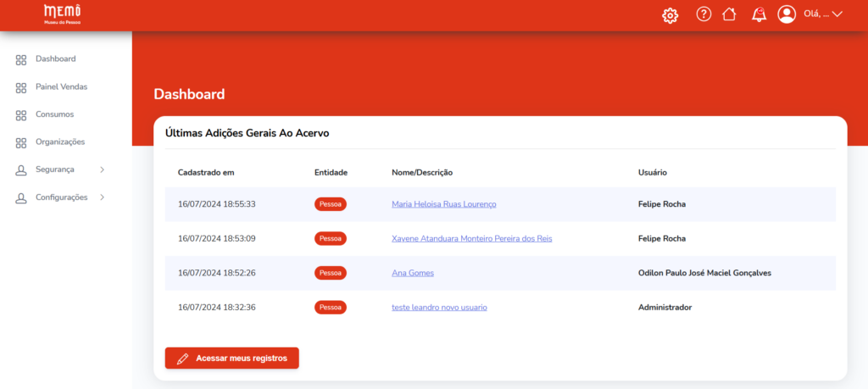This screenshot has height=389, width=868.
Task: Open Maria Heloisa Ruas Lourenço link
Action: 443,204
